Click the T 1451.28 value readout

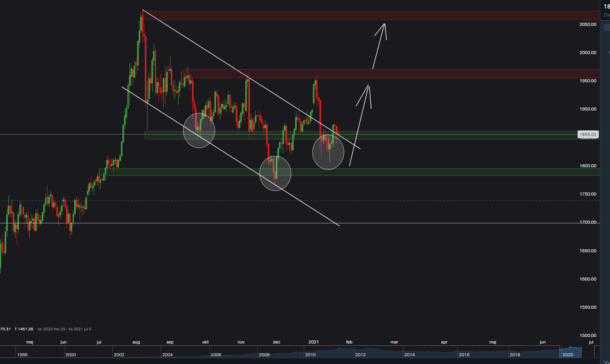coord(24,329)
